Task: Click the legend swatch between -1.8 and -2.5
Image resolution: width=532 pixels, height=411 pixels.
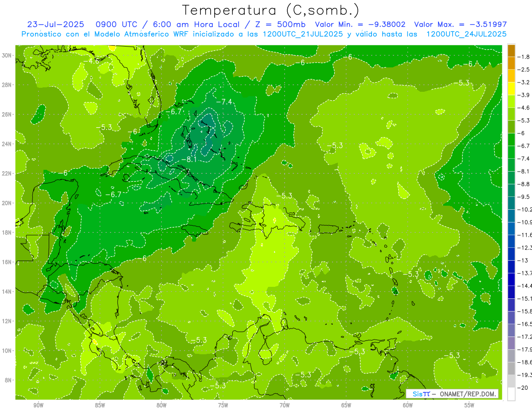Action: [x=511, y=63]
